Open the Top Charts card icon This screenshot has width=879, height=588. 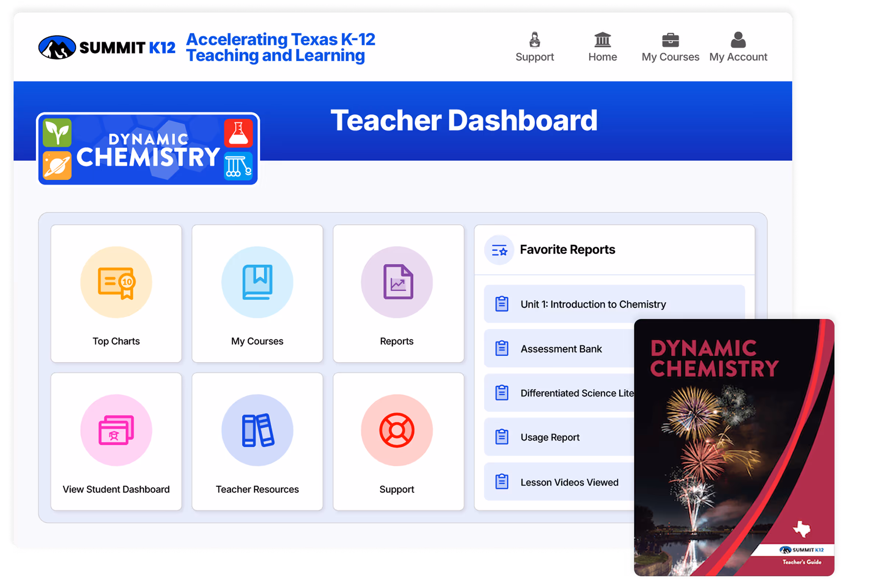116,282
